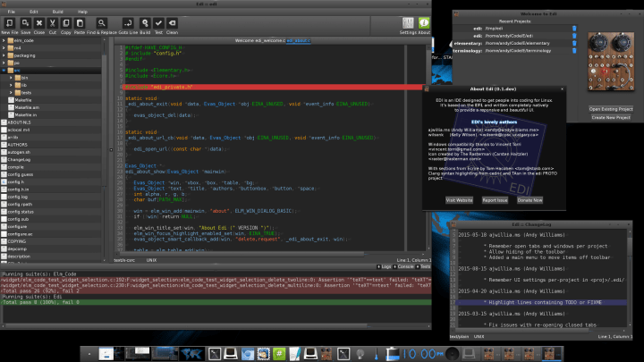
Task: Click the Copy toolbar icon
Action: tap(65, 23)
